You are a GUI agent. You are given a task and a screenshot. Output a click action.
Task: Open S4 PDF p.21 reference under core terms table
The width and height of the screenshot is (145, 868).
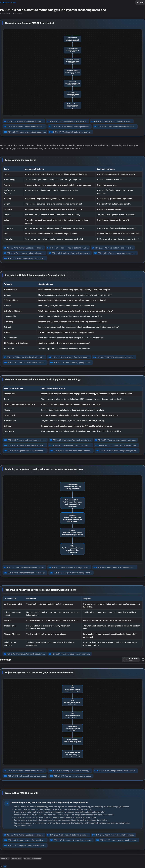pyautogui.click(x=68, y=248)
